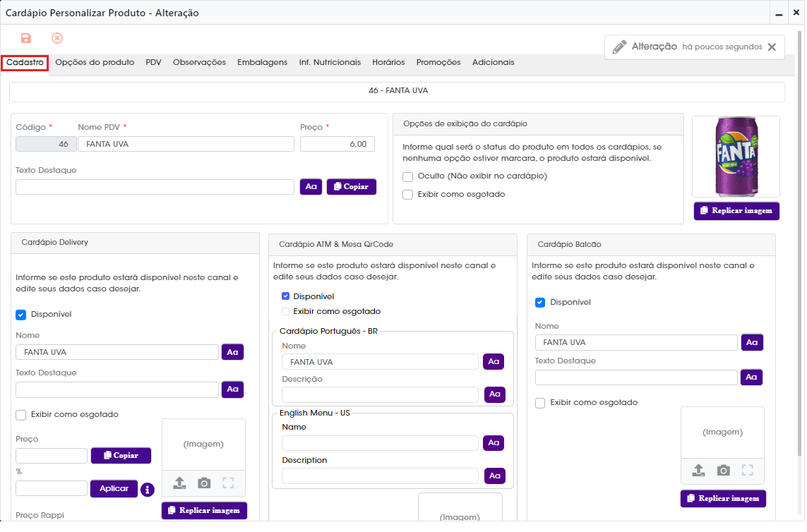Uncheck Disponível in Cardápio Delivery

[x=20, y=315]
